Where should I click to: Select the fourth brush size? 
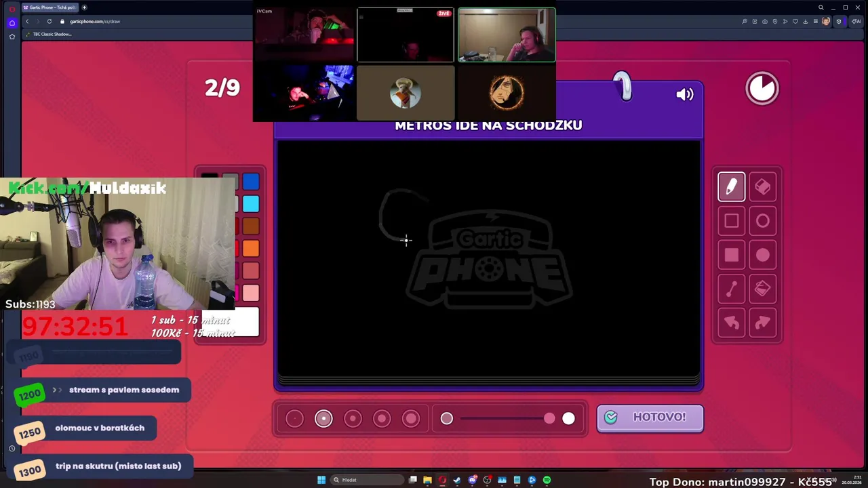coord(382,419)
